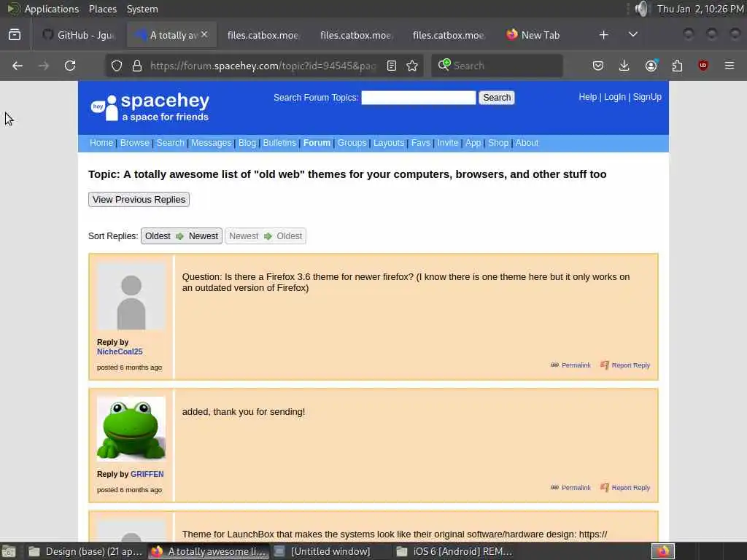Open Groups in the nav bar
Viewport: 747px width, 560px height.
click(352, 143)
